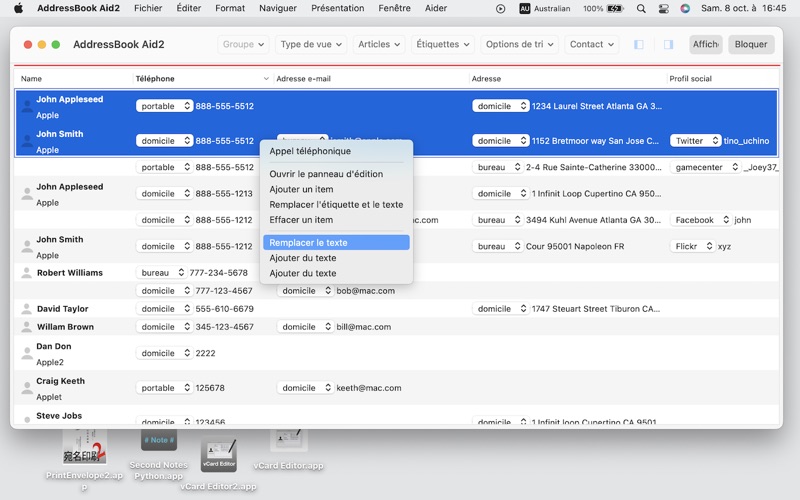
Task: Click address Cour 95001 Napoleon FR
Action: (x=575, y=246)
